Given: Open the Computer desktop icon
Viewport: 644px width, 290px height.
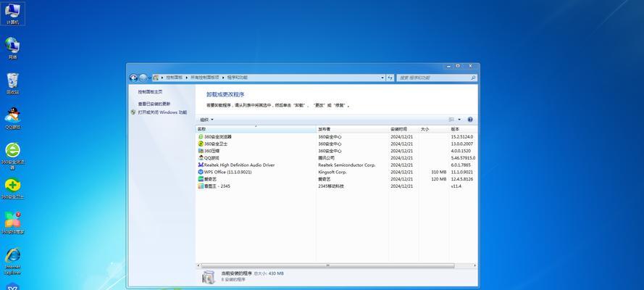Looking at the screenshot, I should click(x=12, y=13).
